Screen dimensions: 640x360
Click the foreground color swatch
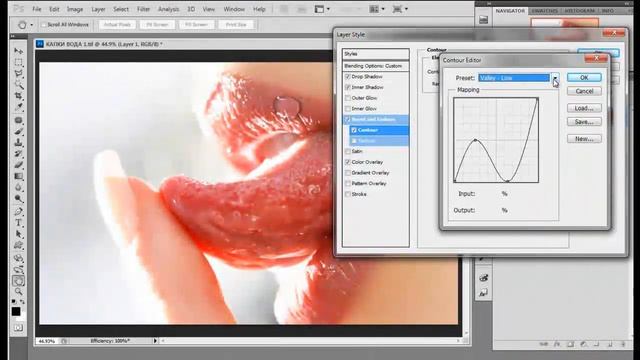pos(16,312)
